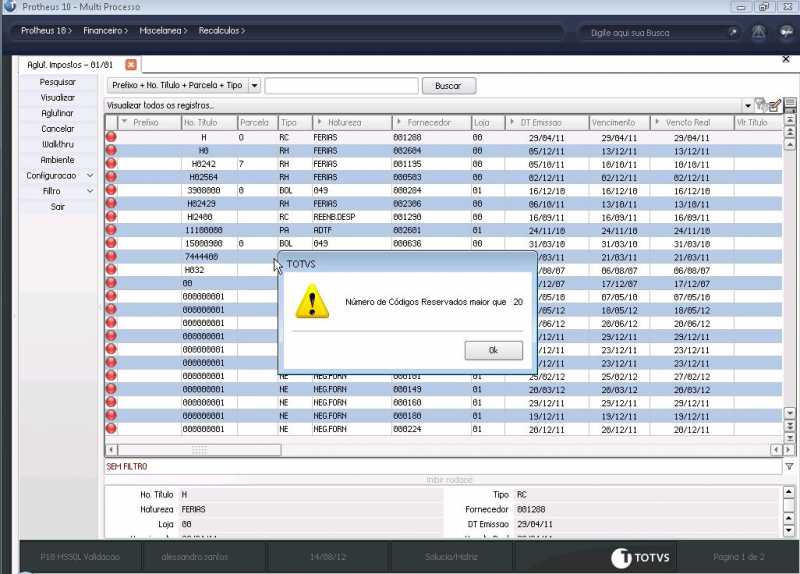Click Walkthru in the side menu

point(58,144)
